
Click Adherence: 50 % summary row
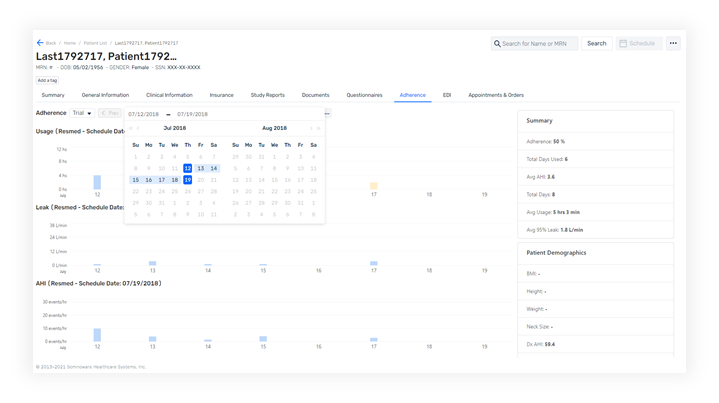[x=596, y=142]
